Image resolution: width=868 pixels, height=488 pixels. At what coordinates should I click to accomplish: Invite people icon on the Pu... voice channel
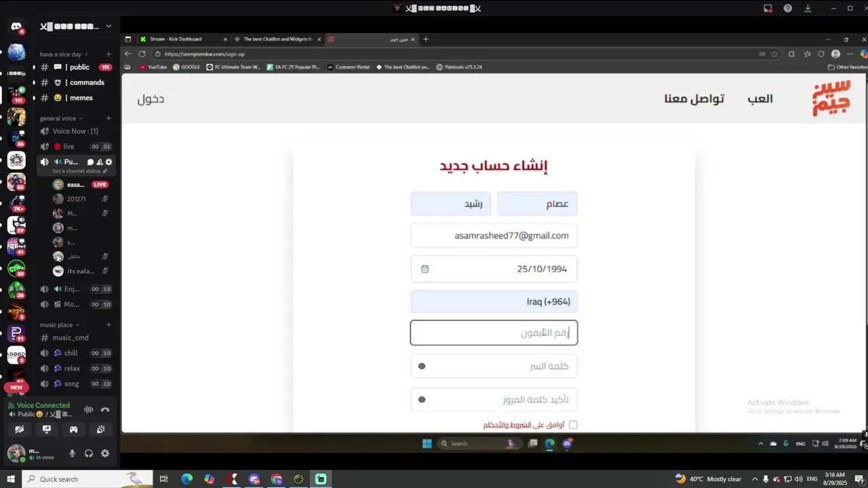point(99,162)
